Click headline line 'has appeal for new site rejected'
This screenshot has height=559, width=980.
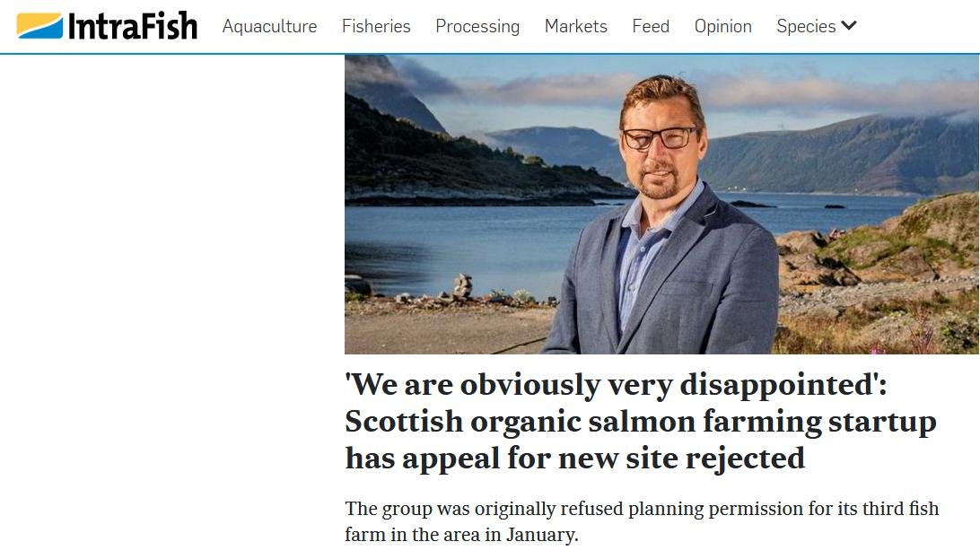pos(574,459)
